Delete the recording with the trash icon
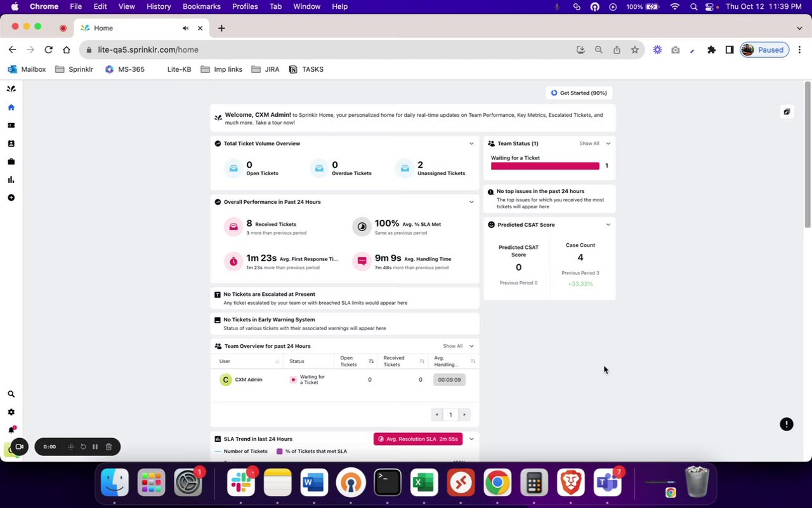This screenshot has width=812, height=508. tap(108, 447)
